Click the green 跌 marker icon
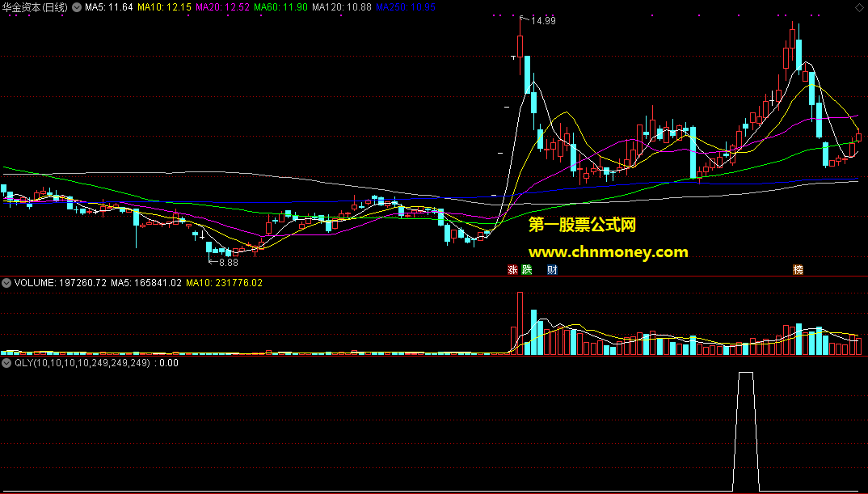The image size is (868, 494). pyautogui.click(x=526, y=270)
